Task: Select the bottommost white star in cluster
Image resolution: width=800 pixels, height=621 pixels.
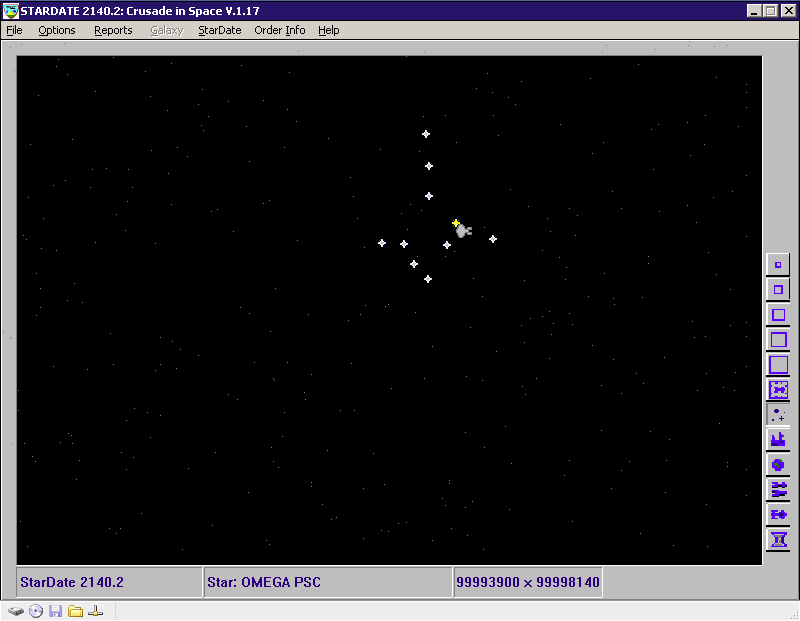Action: point(428,279)
